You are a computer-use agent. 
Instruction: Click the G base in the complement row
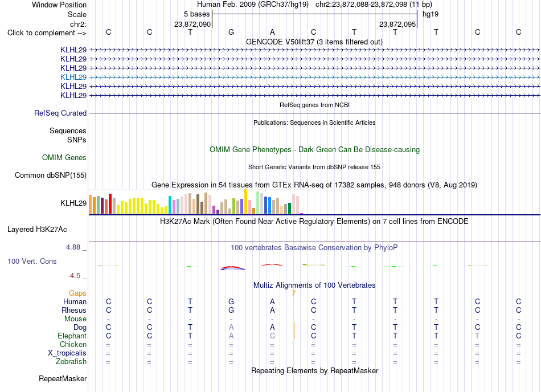click(231, 32)
